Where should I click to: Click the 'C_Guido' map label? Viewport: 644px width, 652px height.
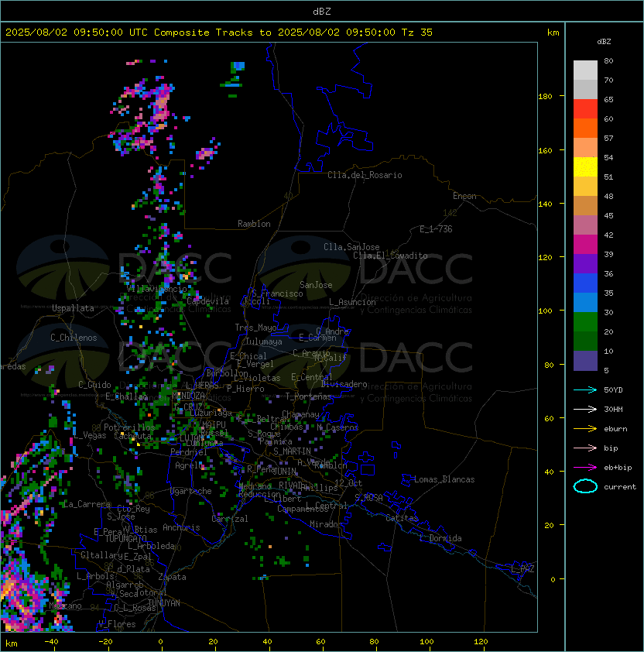pos(94,385)
